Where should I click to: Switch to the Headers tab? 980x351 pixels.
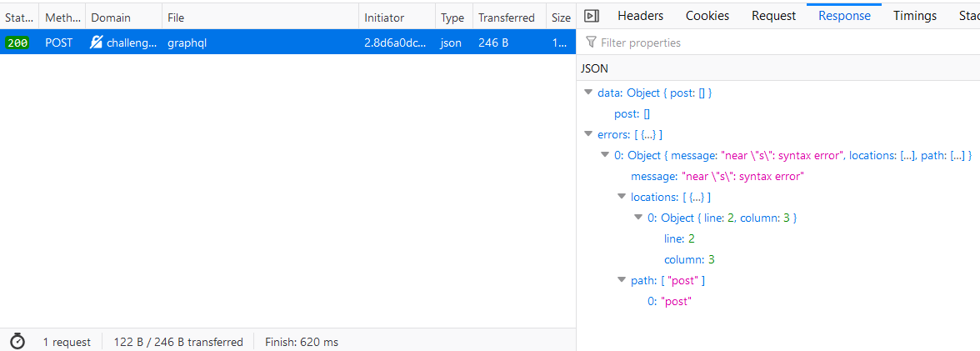640,16
